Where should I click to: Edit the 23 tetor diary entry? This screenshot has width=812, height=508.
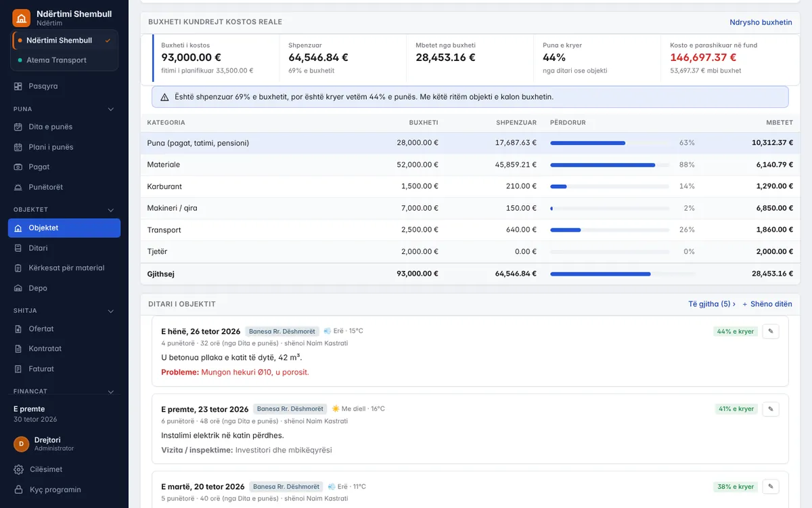771,409
